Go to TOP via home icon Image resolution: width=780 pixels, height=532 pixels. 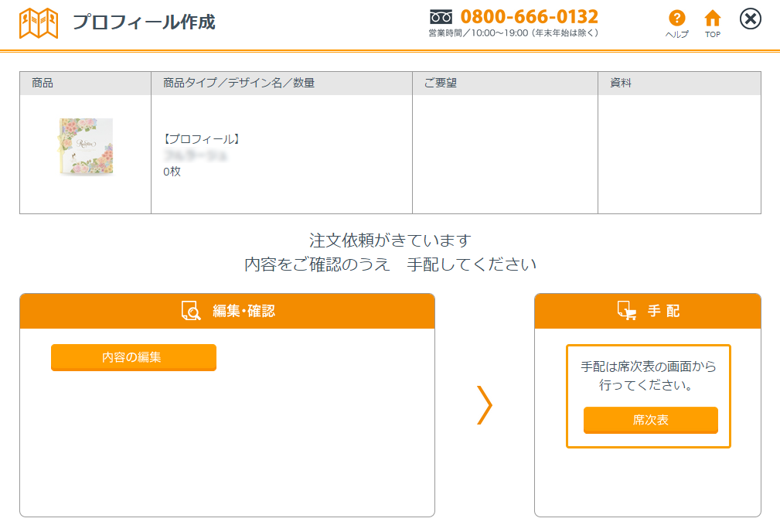[712, 19]
